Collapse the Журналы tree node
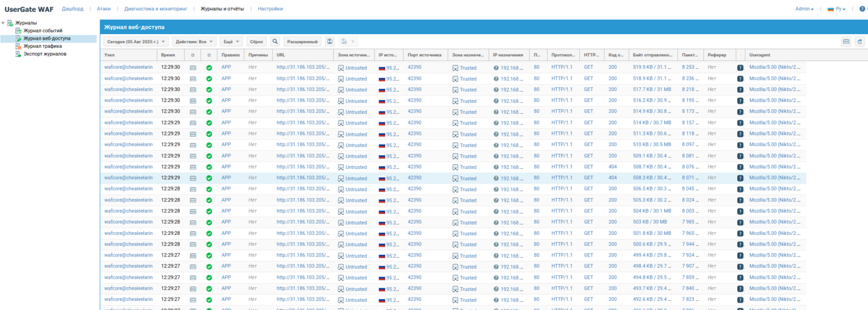Image resolution: width=868 pixels, height=310 pixels. coord(3,23)
